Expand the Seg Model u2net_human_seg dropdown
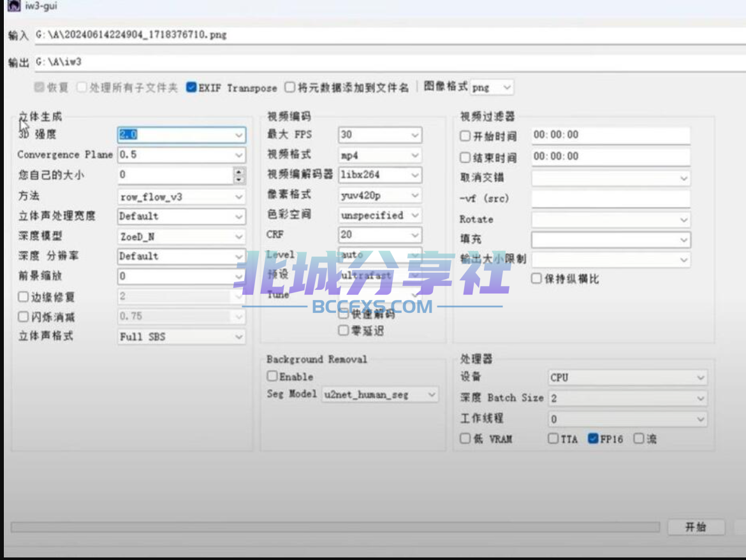Image resolution: width=746 pixels, height=560 pixels. pyautogui.click(x=380, y=395)
